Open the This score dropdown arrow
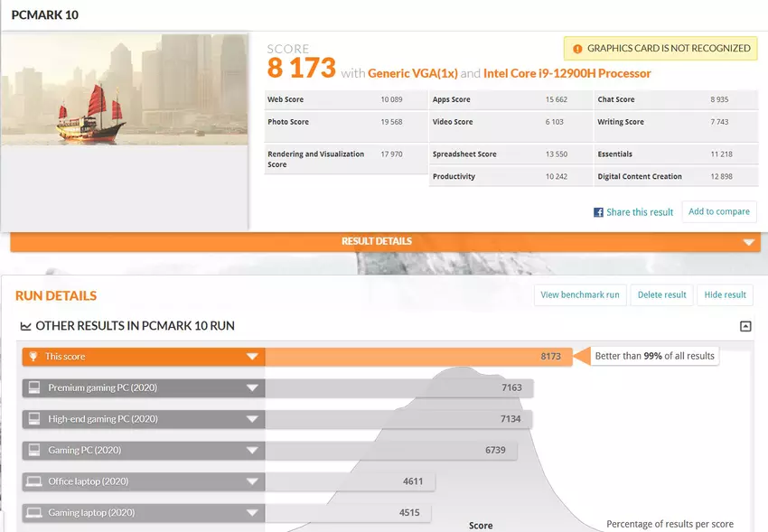The height and width of the screenshot is (532, 768). 252,357
